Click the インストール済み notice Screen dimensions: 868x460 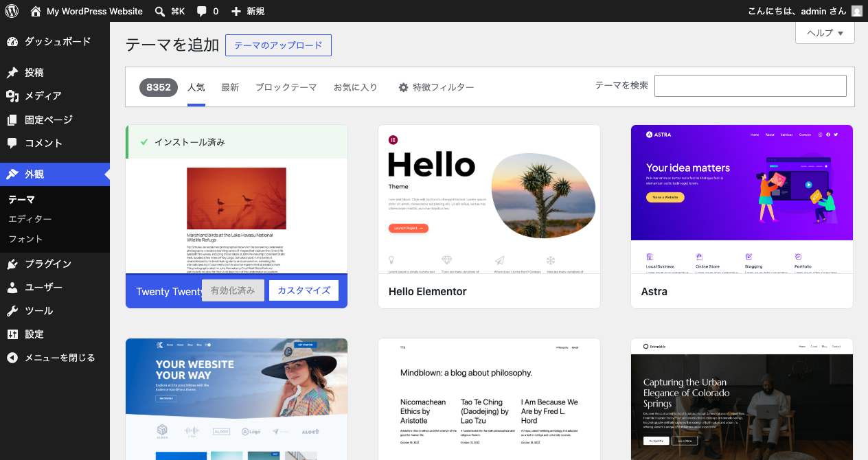pyautogui.click(x=237, y=142)
